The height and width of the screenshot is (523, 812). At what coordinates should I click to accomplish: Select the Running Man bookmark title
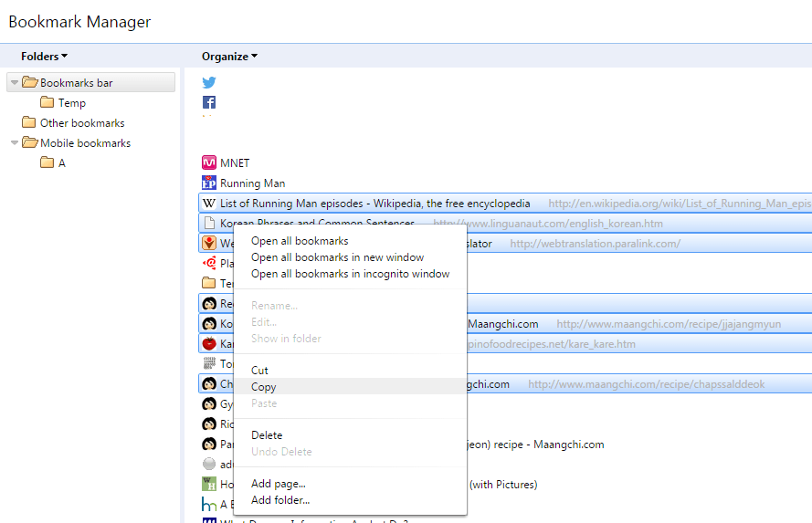252,183
